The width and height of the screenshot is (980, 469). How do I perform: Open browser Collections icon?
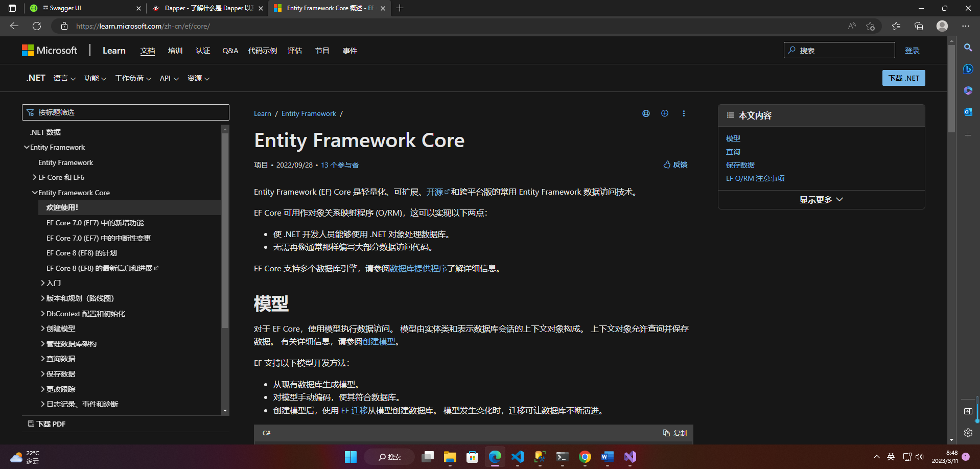(x=919, y=26)
